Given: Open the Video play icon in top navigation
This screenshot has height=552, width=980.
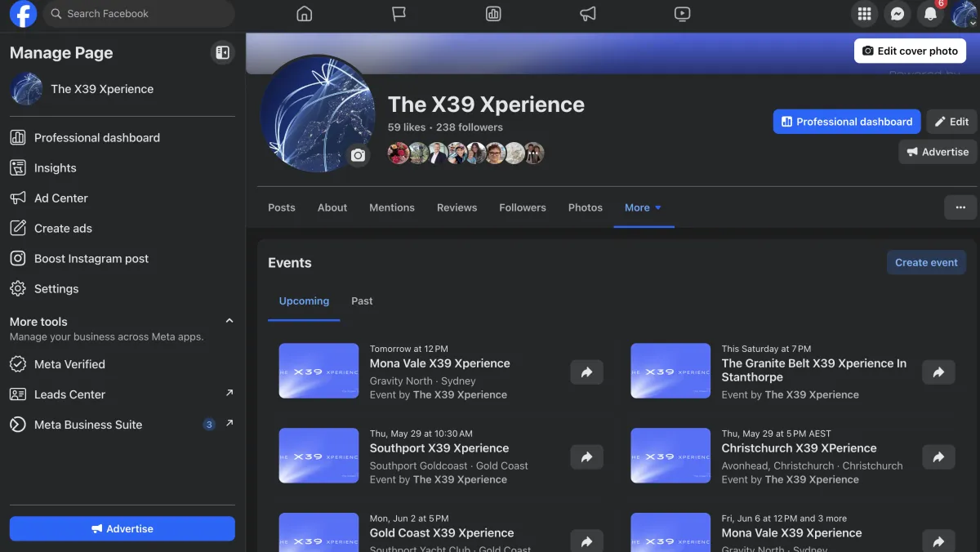Looking at the screenshot, I should pos(683,14).
